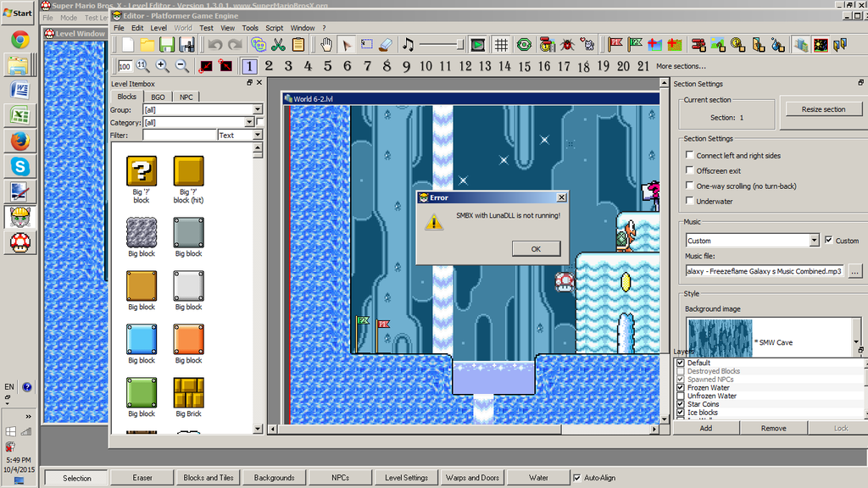The height and width of the screenshot is (488, 868).
Task: Click More sections... link
Action: point(681,66)
